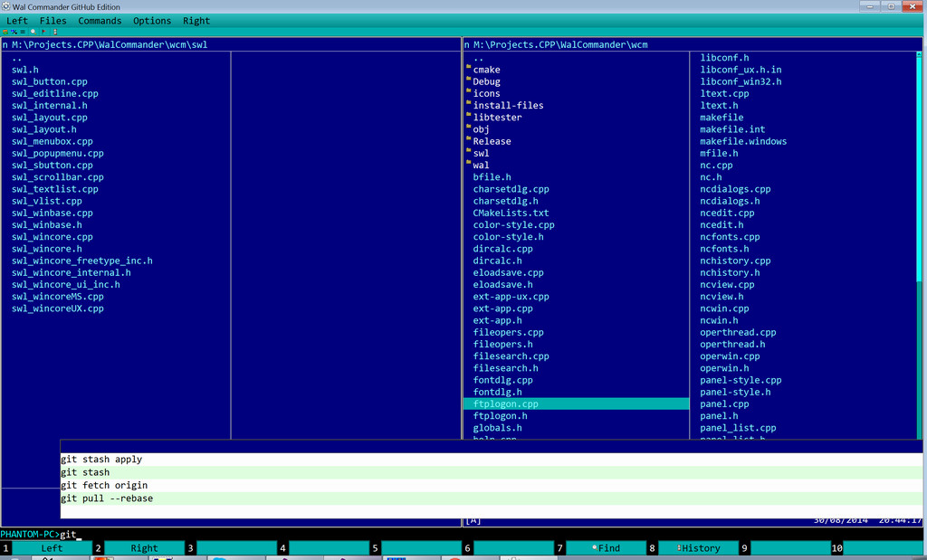Open the Left menu in menu bar

17,21
